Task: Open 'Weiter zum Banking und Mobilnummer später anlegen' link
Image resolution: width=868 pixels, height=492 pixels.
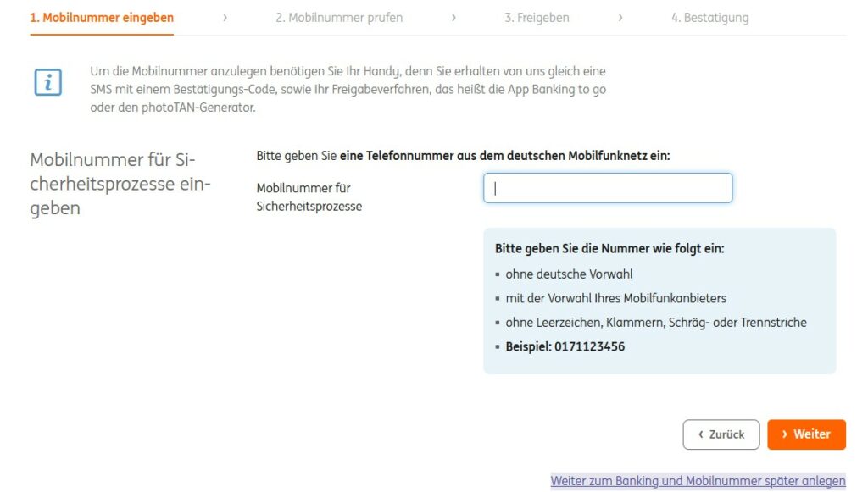Action: click(x=698, y=481)
